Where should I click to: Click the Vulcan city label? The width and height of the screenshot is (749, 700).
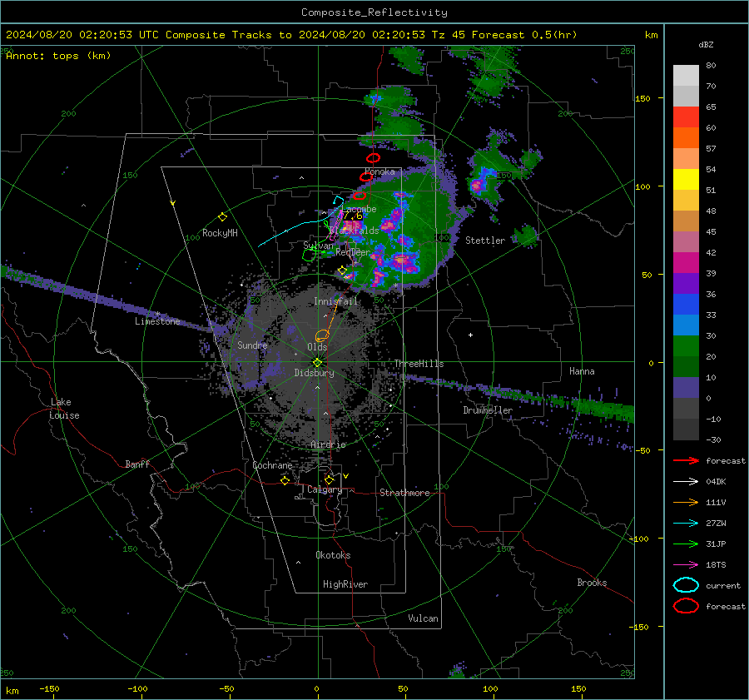pyautogui.click(x=423, y=618)
